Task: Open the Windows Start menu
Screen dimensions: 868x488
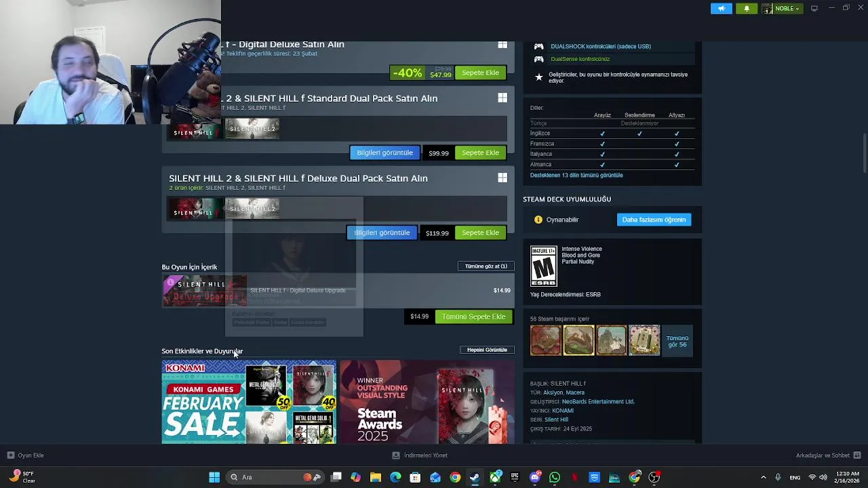Action: click(214, 477)
